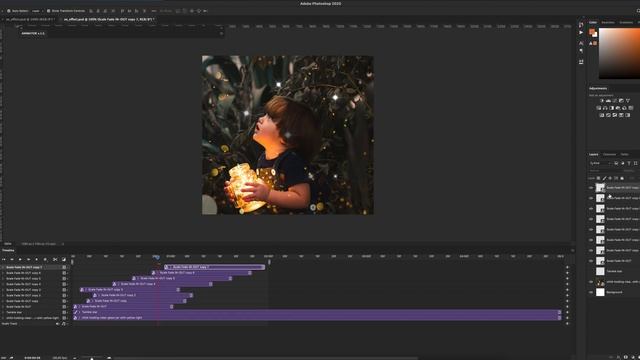Add Hue/Saturation adjustment layer
Viewport: 640px width, 360px height.
[598, 108]
